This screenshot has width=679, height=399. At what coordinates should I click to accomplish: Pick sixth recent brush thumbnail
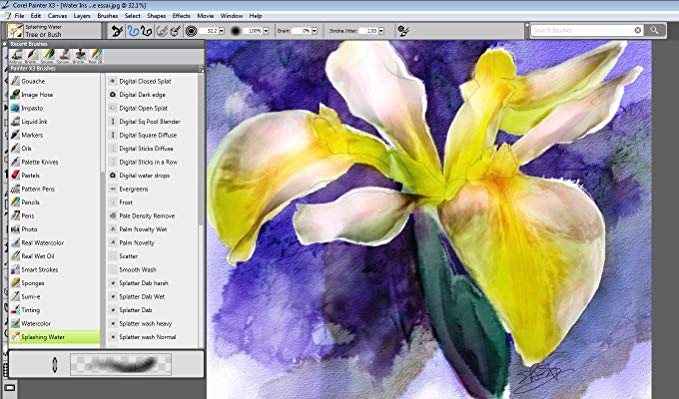pos(96,55)
